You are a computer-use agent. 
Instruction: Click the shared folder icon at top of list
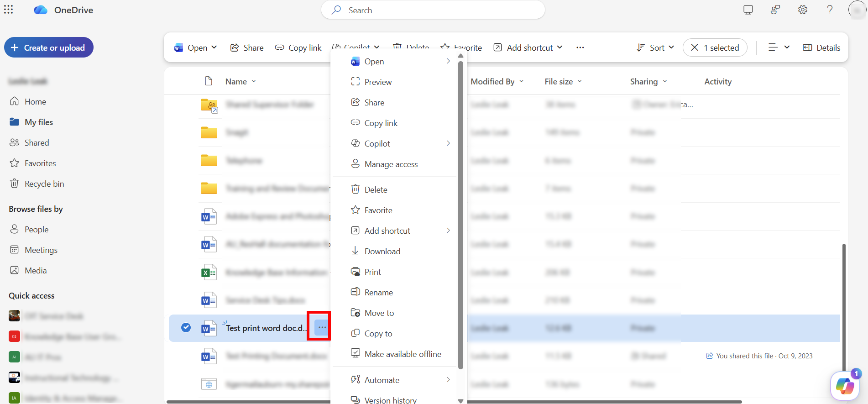(x=209, y=105)
